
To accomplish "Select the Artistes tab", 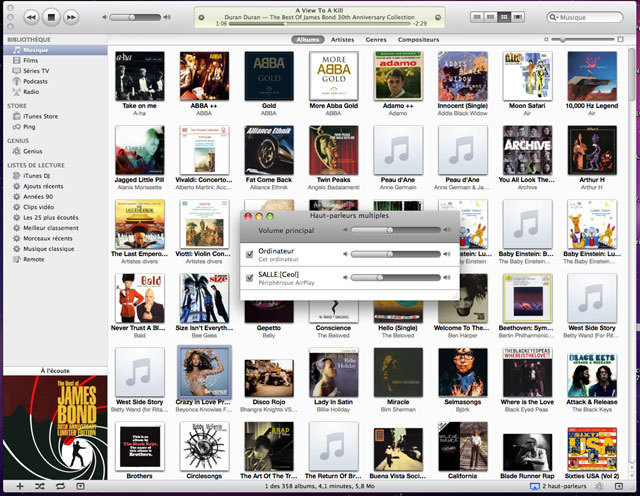I will (342, 40).
